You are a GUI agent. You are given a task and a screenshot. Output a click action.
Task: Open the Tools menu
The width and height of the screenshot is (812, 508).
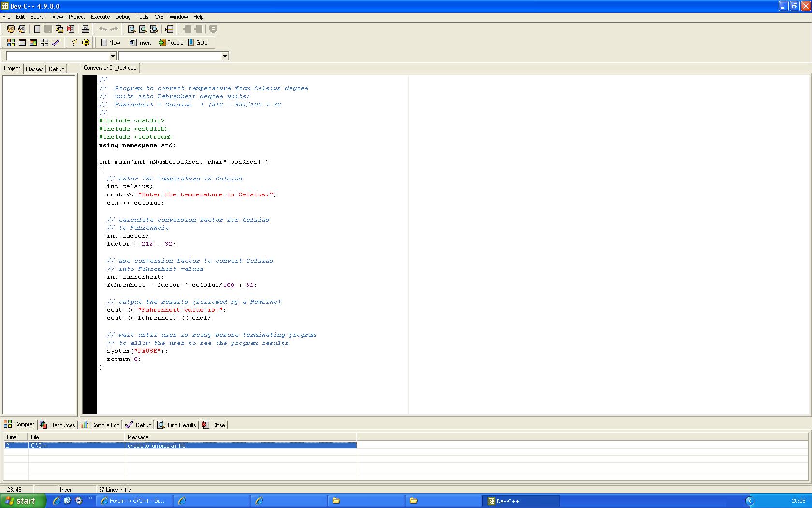coord(143,17)
